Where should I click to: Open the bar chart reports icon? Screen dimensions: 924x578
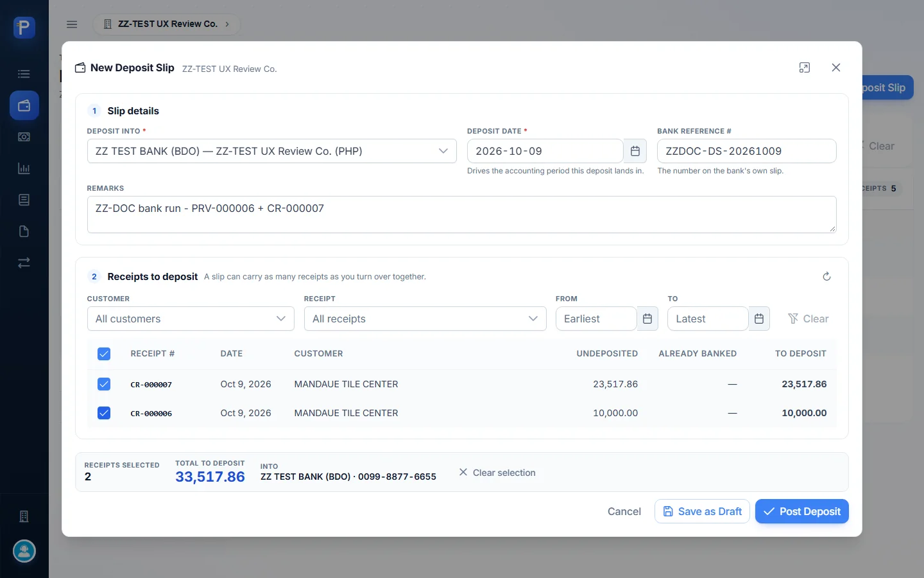24,168
